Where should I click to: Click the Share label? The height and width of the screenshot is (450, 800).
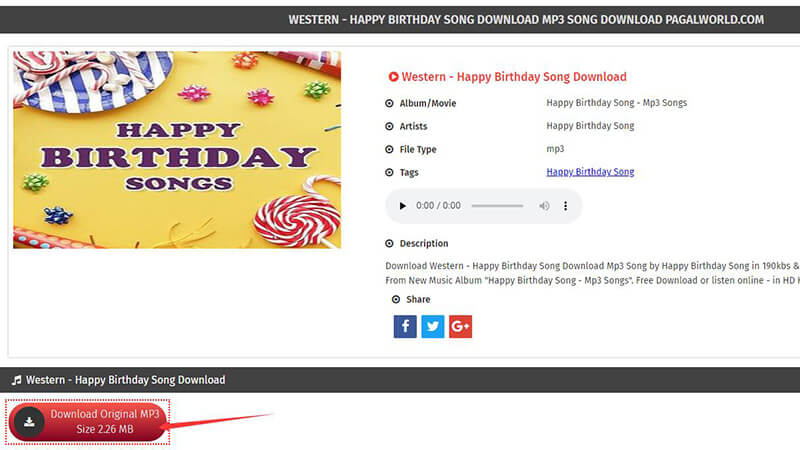tap(418, 299)
